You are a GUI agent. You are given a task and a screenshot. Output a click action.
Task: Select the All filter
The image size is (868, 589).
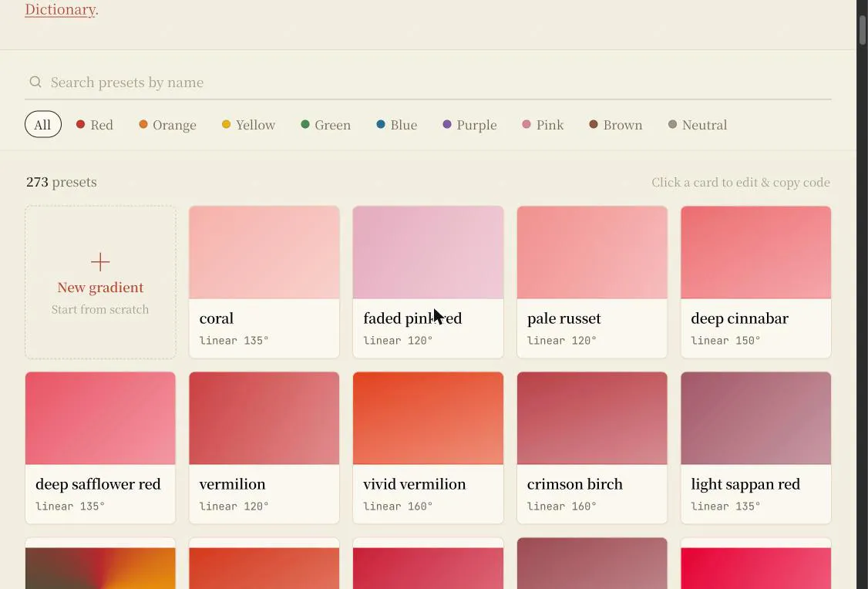click(42, 125)
